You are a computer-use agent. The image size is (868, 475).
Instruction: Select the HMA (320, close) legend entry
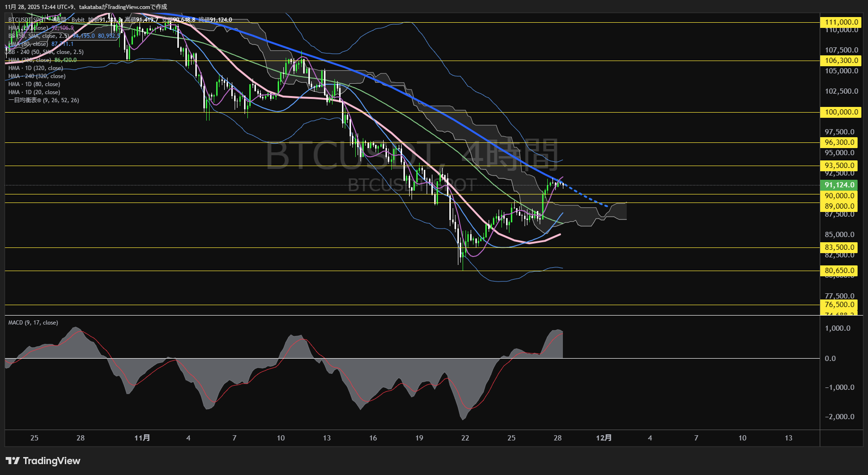[x=28, y=60]
